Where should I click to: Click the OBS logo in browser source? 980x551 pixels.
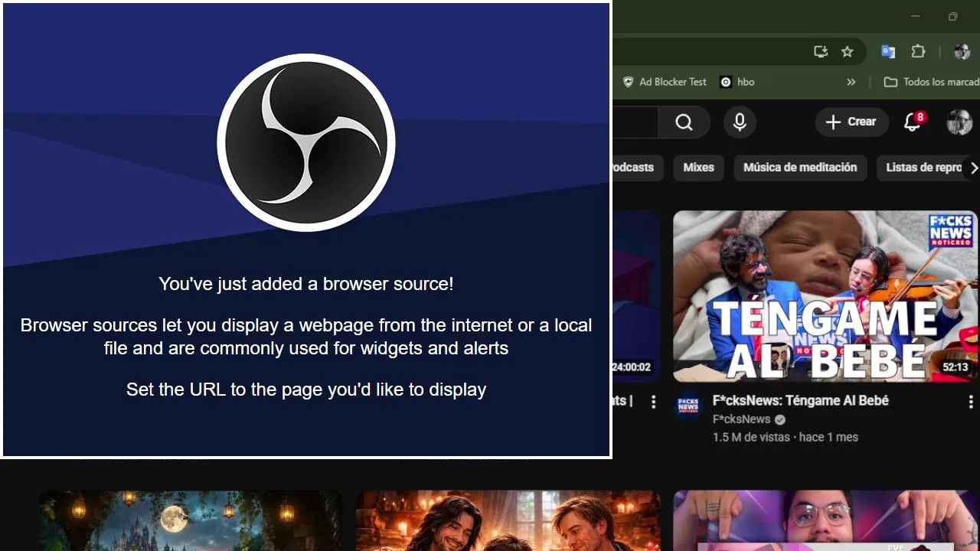[306, 142]
